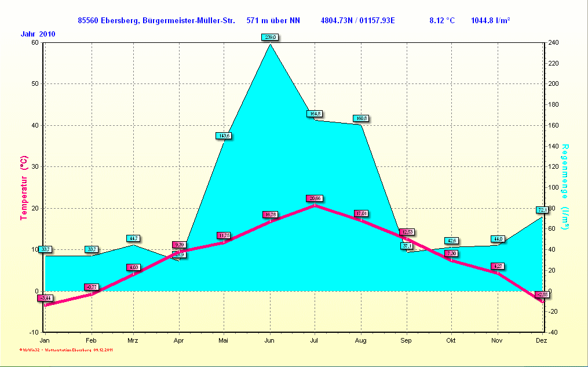The image size is (588, 367).
Task: Select the -3,44 January temperature label
Action: 45,298
